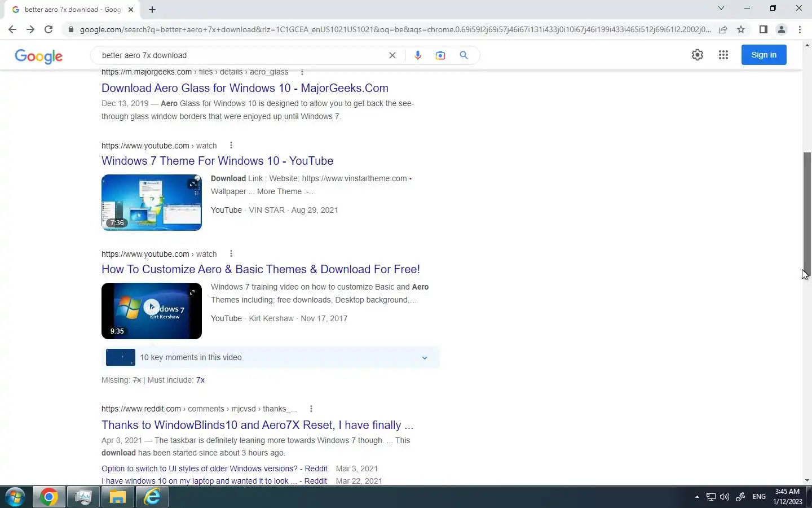Viewport: 812px width, 508px height.
Task: Go forward to the next page
Action: [30, 29]
